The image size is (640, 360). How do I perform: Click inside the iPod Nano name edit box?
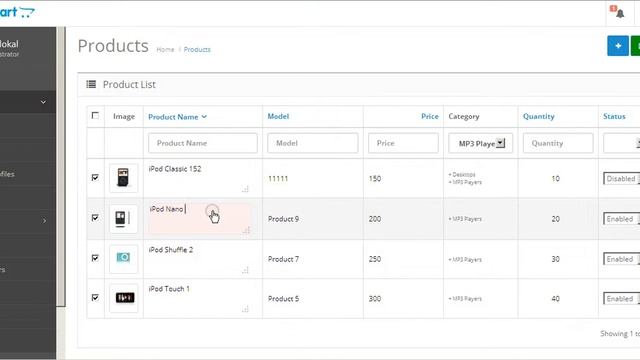pos(200,218)
